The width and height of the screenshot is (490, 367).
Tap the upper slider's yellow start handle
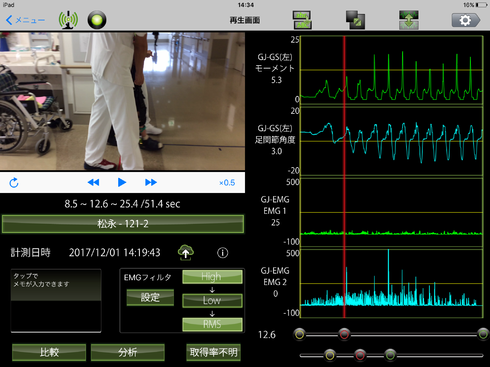300,334
